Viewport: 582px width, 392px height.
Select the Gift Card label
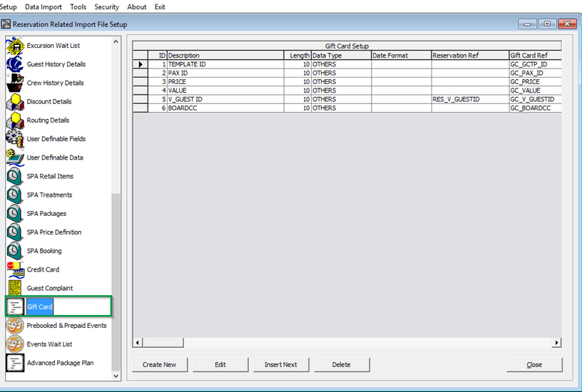tap(40, 306)
